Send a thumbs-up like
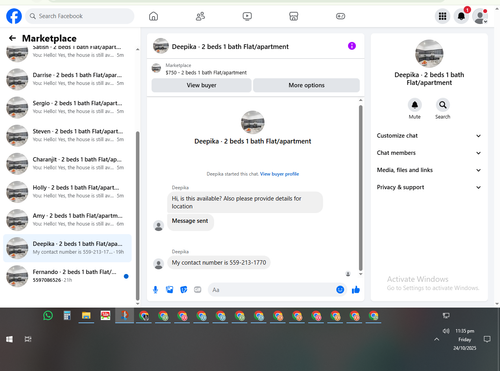500x371 pixels. [356, 290]
